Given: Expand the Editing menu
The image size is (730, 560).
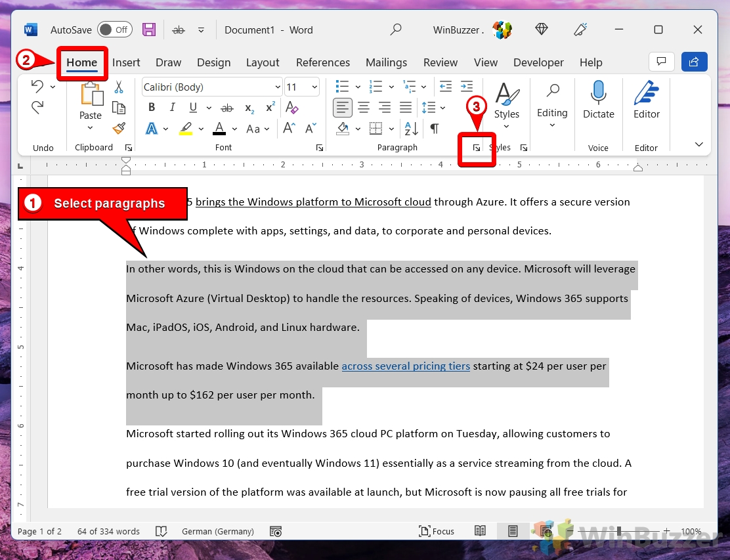Looking at the screenshot, I should (552, 106).
